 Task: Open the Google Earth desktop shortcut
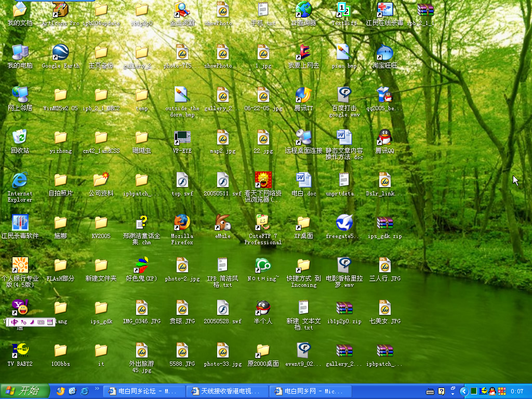pos(60,53)
